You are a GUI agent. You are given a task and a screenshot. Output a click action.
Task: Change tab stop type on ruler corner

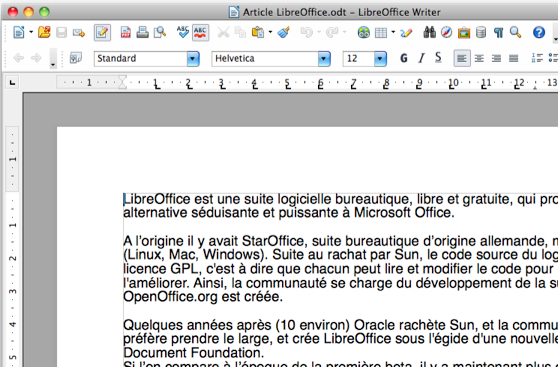tap(12, 83)
